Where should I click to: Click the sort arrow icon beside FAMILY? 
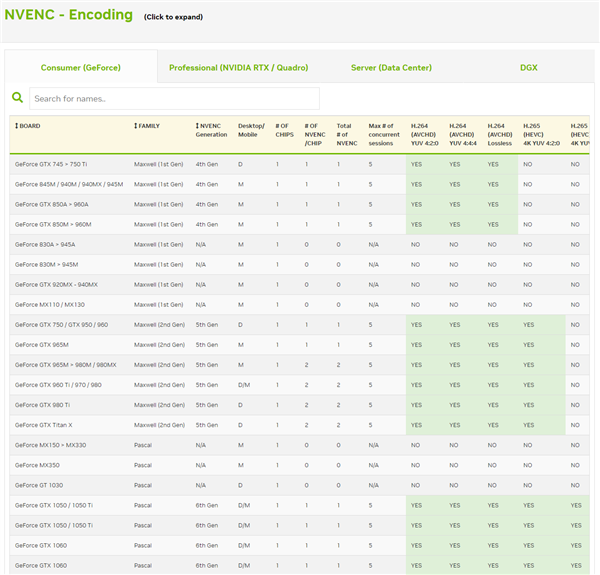(x=136, y=126)
